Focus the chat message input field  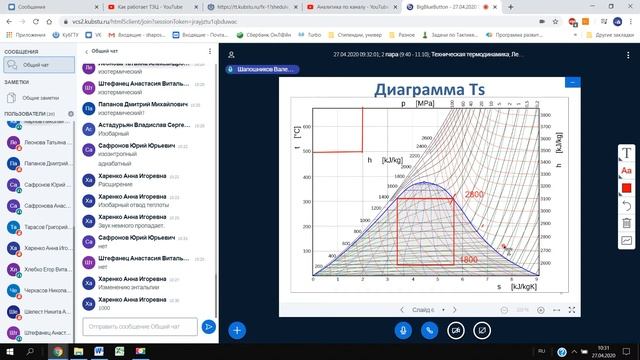click(140, 327)
